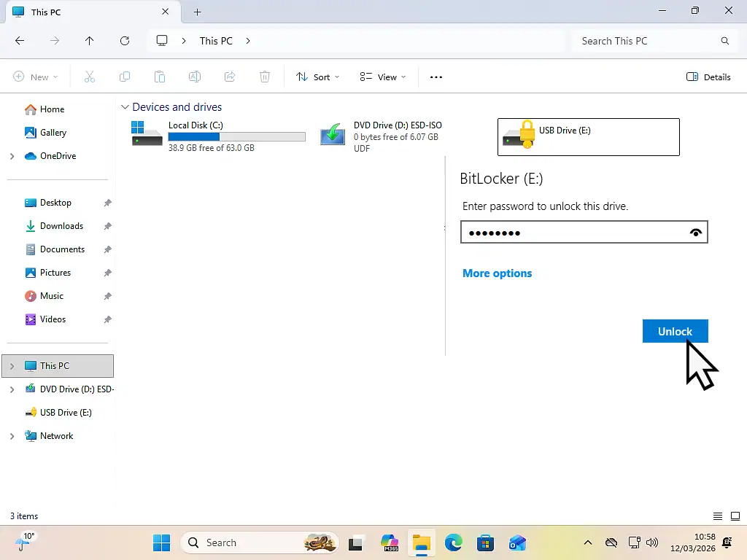
Task: Open the Sort dropdown
Action: 317,77
